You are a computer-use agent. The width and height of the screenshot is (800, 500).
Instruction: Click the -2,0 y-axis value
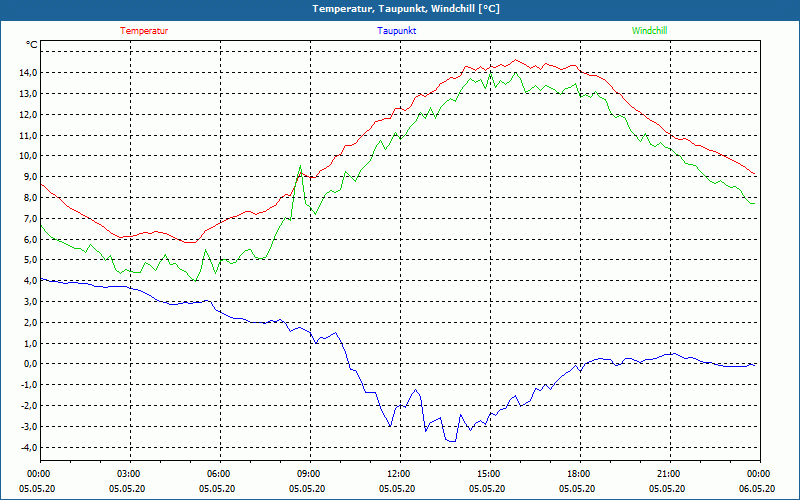point(29,406)
